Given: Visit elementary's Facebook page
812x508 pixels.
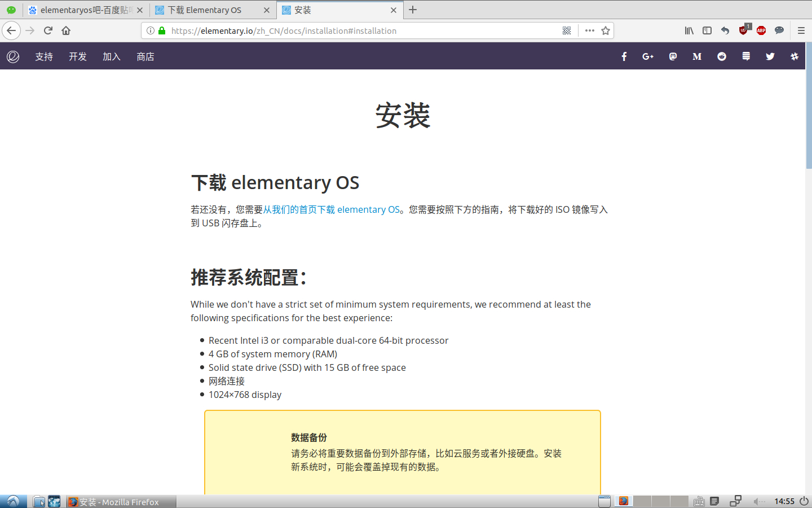Looking at the screenshot, I should pyautogui.click(x=624, y=56).
